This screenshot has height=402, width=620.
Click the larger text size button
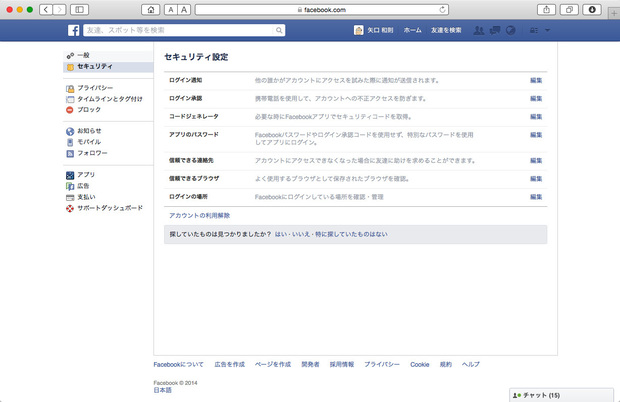pyautogui.click(x=184, y=9)
